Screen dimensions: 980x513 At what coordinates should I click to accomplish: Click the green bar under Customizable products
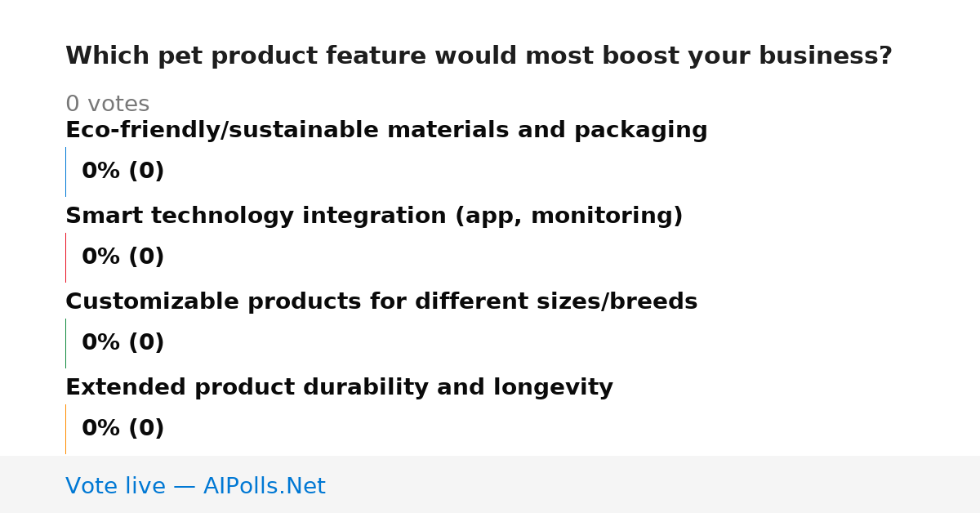pyautogui.click(x=65, y=343)
